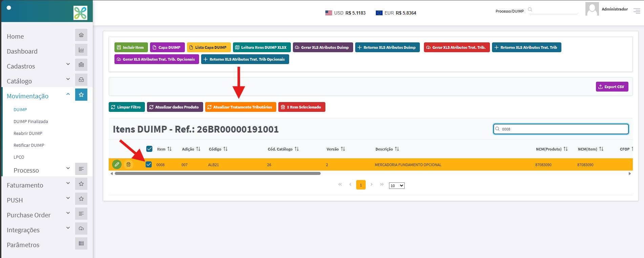Click the Faturamento star icon
The height and width of the screenshot is (258, 644).
(x=81, y=184)
